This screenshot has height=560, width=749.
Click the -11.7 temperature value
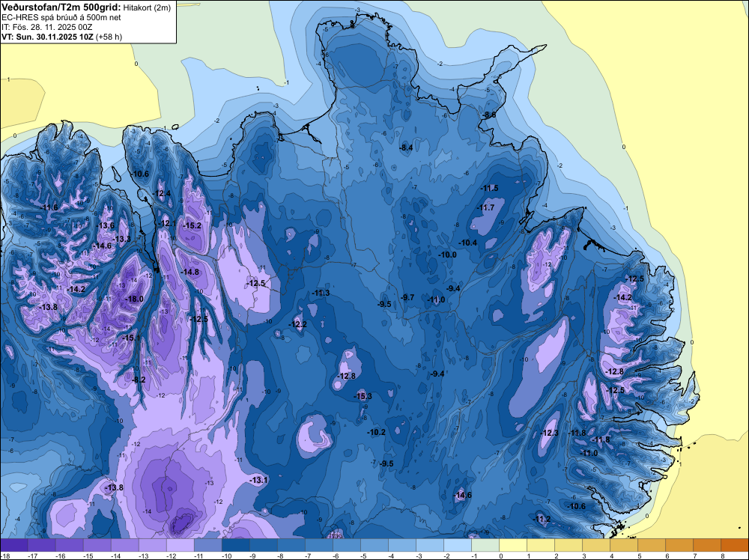tap(486, 207)
